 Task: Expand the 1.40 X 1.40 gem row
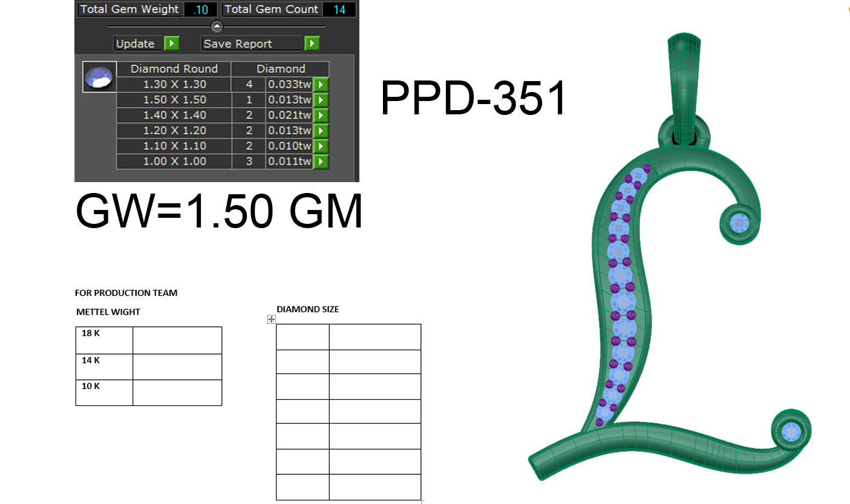tap(322, 115)
